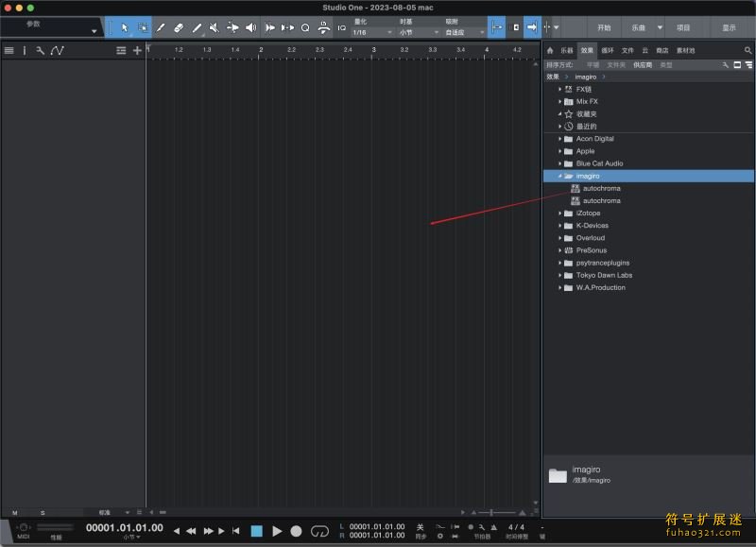Open the timebase dropdown
Image resolution: width=756 pixels, height=547 pixels.
pos(419,32)
